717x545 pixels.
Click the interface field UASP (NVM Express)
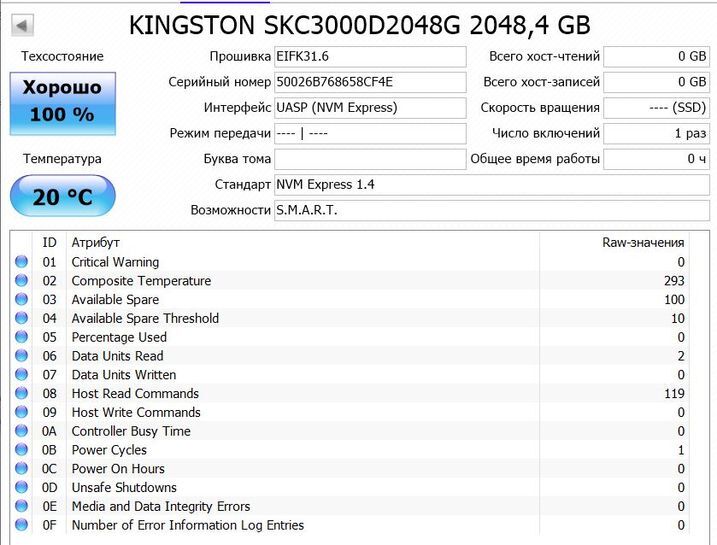pyautogui.click(x=369, y=108)
